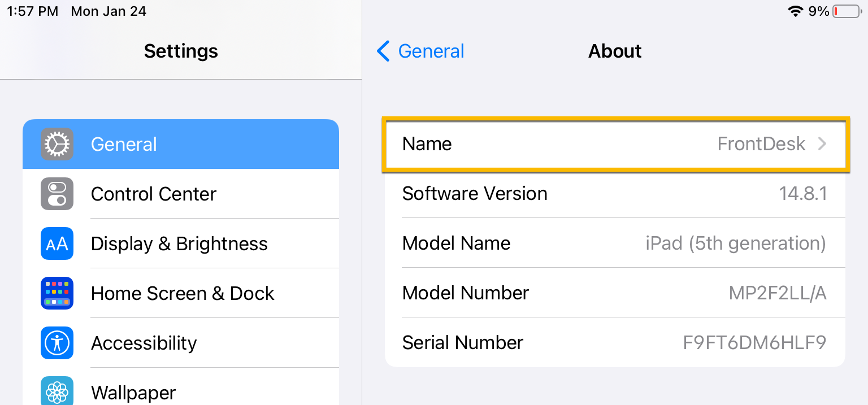Open Display & Brightness settings
This screenshot has height=405, width=868.
click(181, 243)
